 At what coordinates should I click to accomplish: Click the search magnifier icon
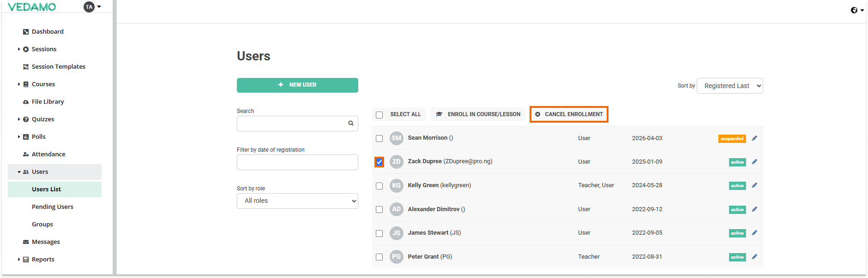point(351,124)
